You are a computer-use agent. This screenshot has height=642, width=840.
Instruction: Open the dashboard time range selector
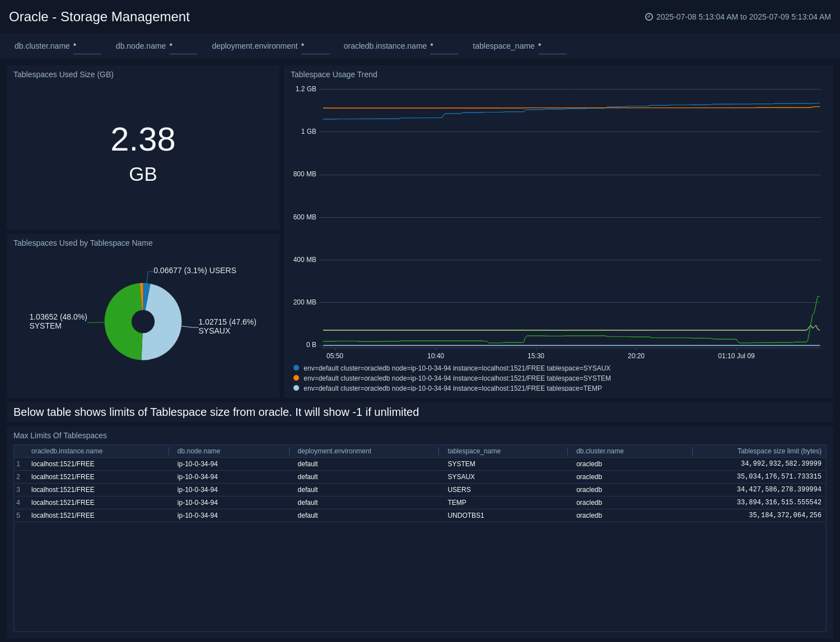tap(738, 17)
